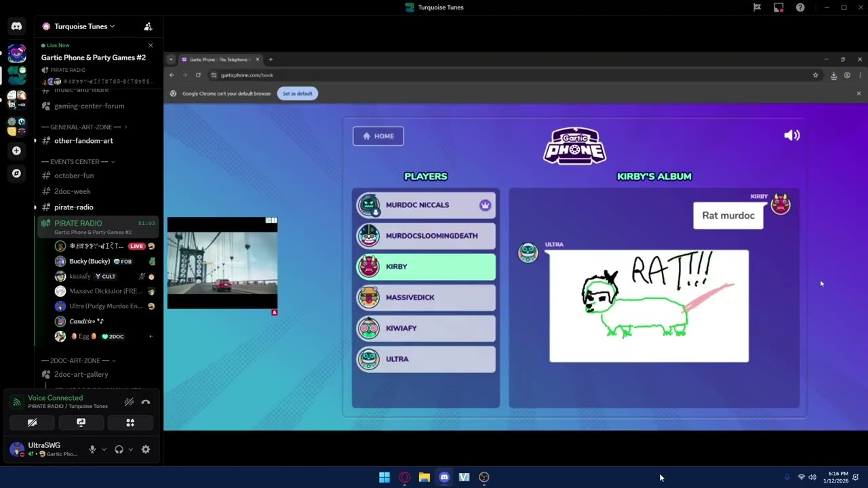
Task: Expand the GENERAL-ART-ZONE category
Action: (x=84, y=127)
